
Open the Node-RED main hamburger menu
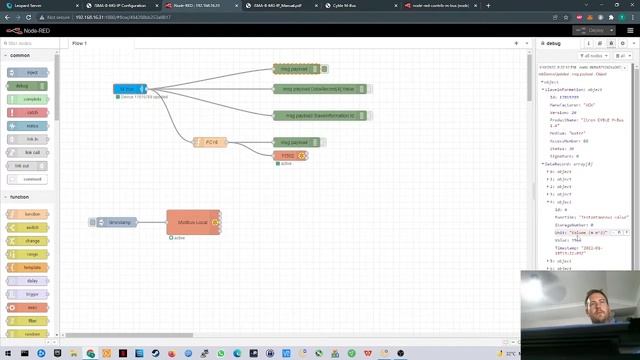coord(630,31)
